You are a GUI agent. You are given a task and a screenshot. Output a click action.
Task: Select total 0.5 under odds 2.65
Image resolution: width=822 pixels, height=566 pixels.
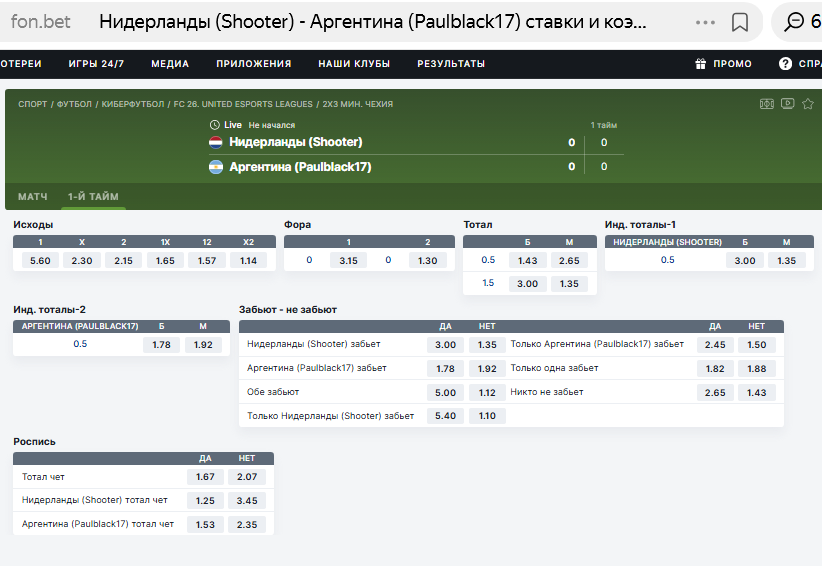tap(569, 260)
